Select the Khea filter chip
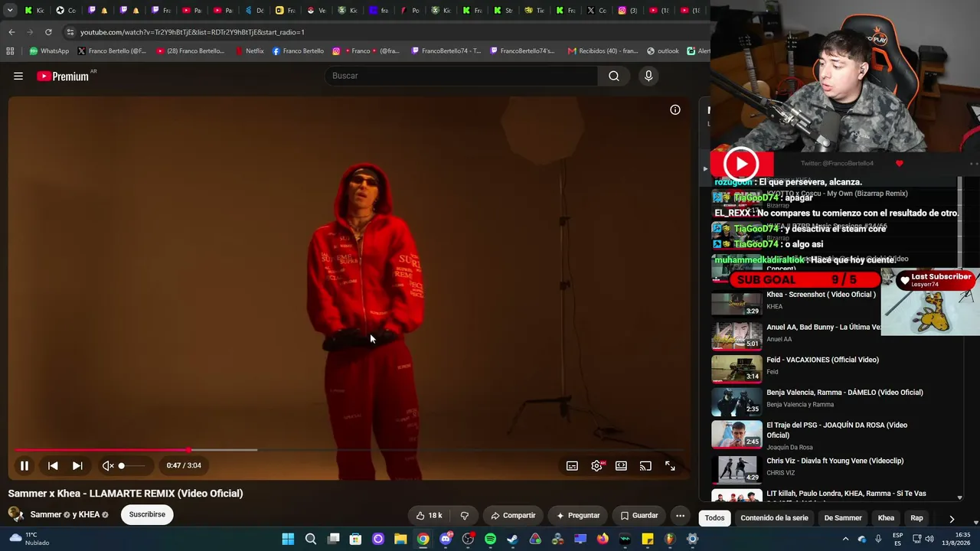980x551 pixels. (886, 518)
